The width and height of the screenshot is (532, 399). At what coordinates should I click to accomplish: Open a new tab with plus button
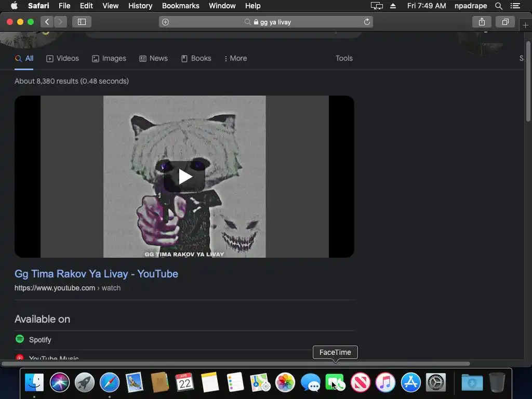click(x=525, y=25)
